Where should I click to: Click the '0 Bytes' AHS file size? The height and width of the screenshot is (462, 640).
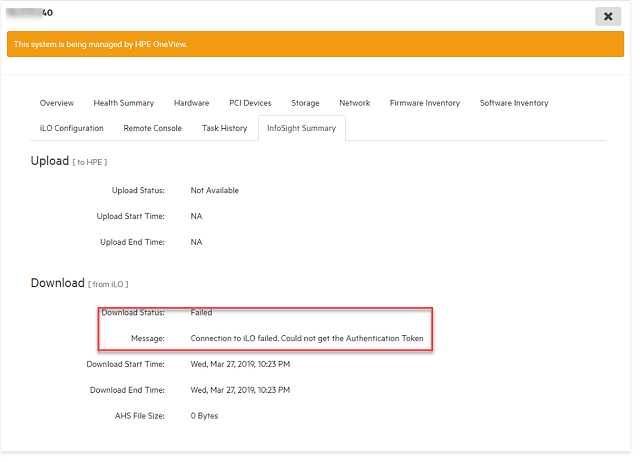(204, 416)
